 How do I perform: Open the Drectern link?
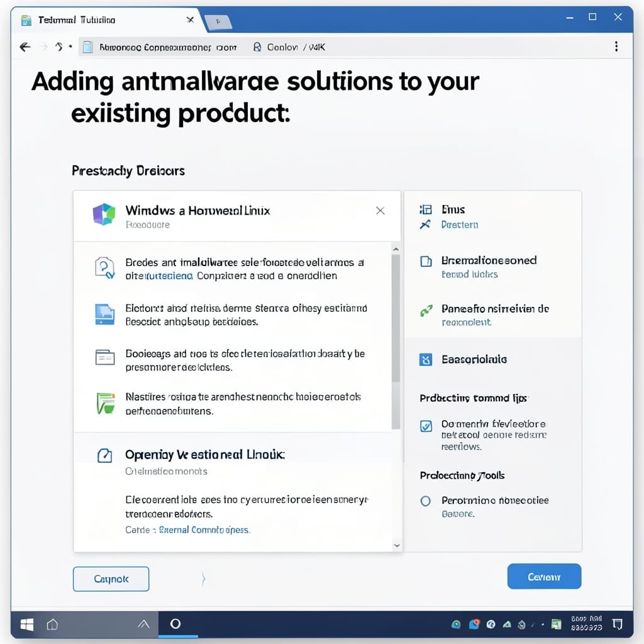460,225
